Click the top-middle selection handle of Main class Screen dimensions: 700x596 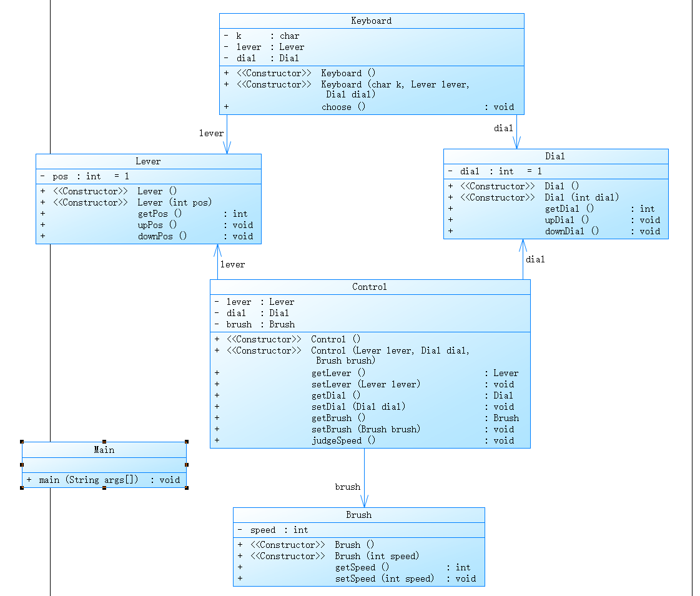(104, 442)
